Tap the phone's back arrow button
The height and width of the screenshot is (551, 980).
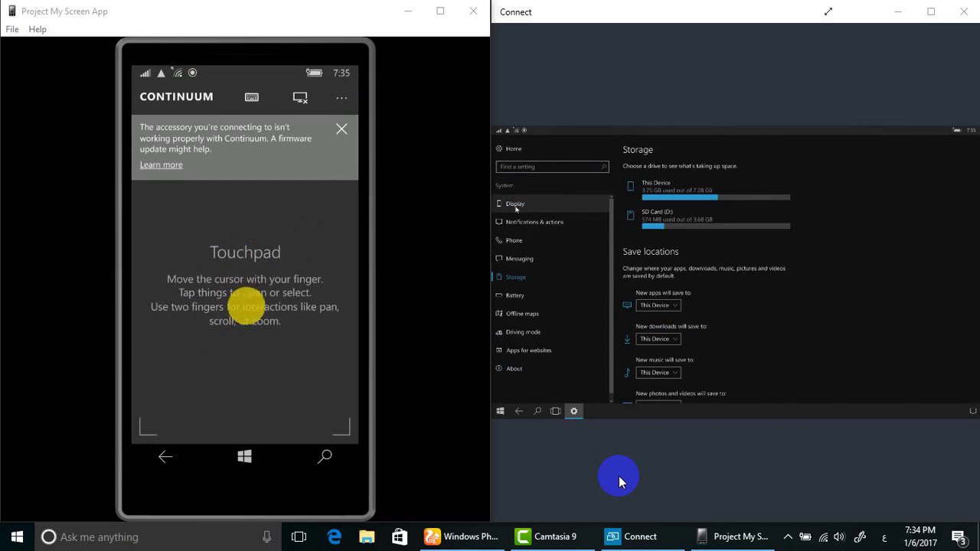pyautogui.click(x=165, y=457)
